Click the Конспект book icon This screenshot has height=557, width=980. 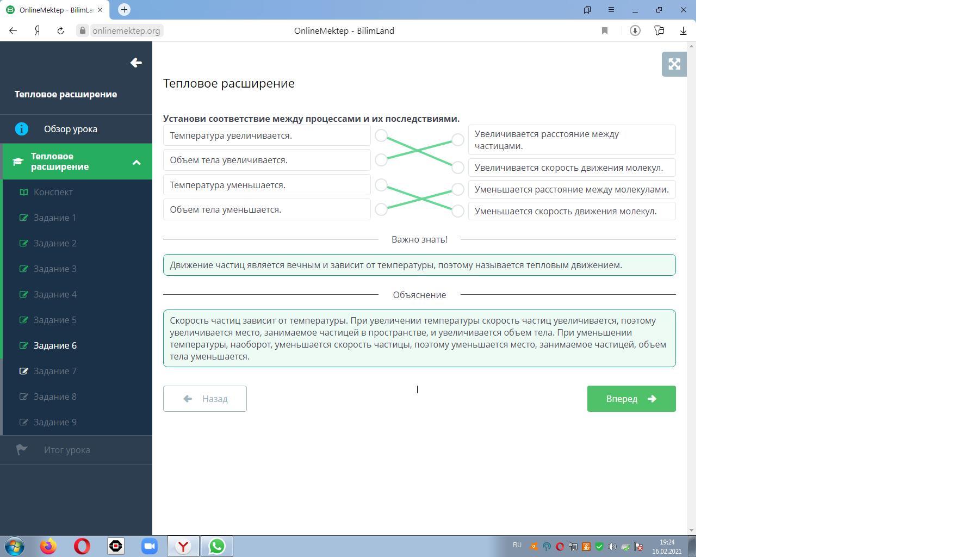point(24,192)
